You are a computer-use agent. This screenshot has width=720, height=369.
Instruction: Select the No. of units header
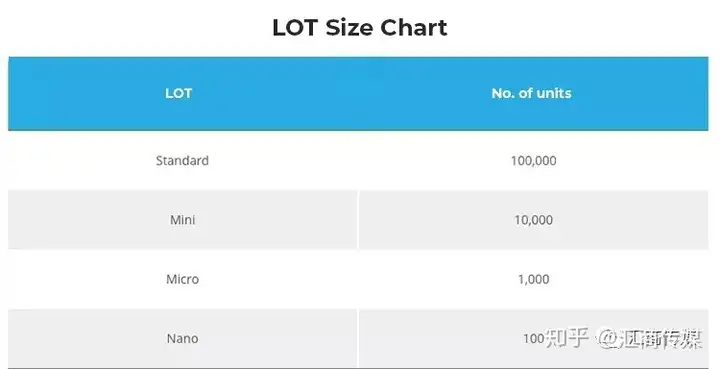(531, 93)
